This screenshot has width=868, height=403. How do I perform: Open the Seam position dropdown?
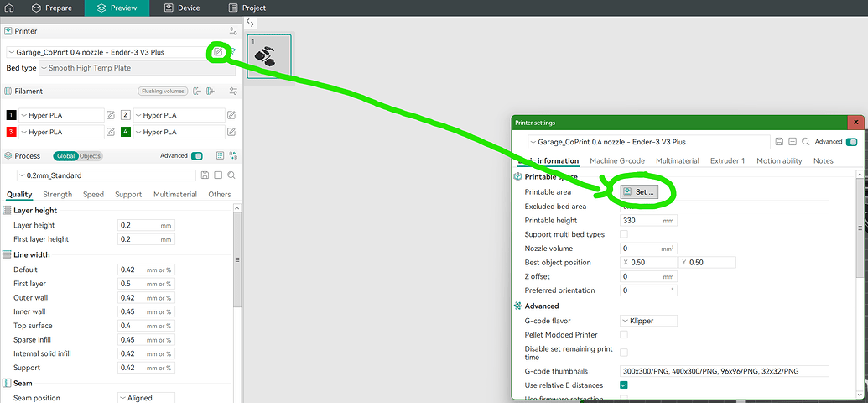(147, 398)
